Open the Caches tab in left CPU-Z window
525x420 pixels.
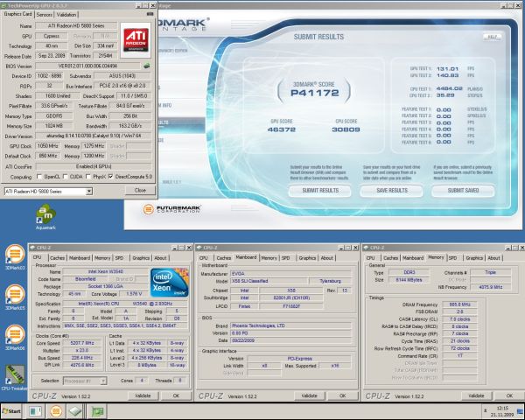tap(57, 258)
